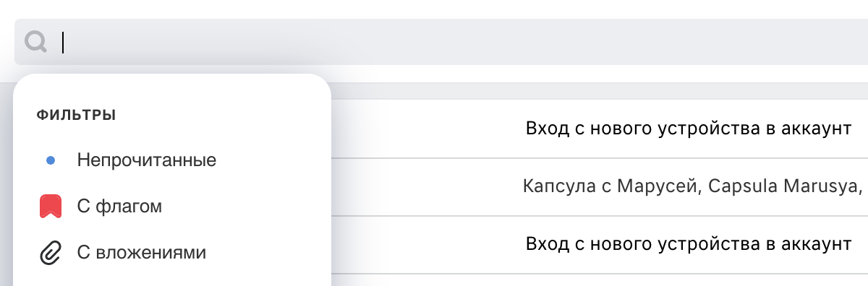
Task: Focus the search input field
Action: 441,42
